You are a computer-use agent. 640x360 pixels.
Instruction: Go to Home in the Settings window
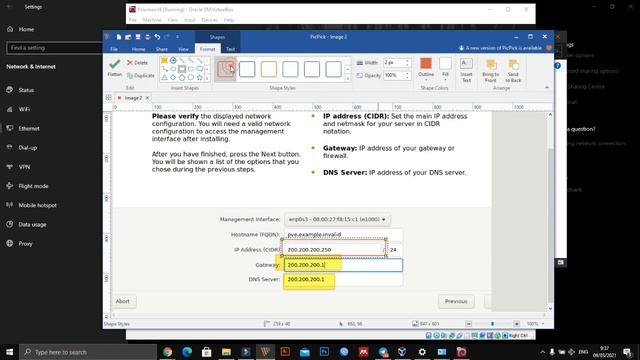point(26,29)
